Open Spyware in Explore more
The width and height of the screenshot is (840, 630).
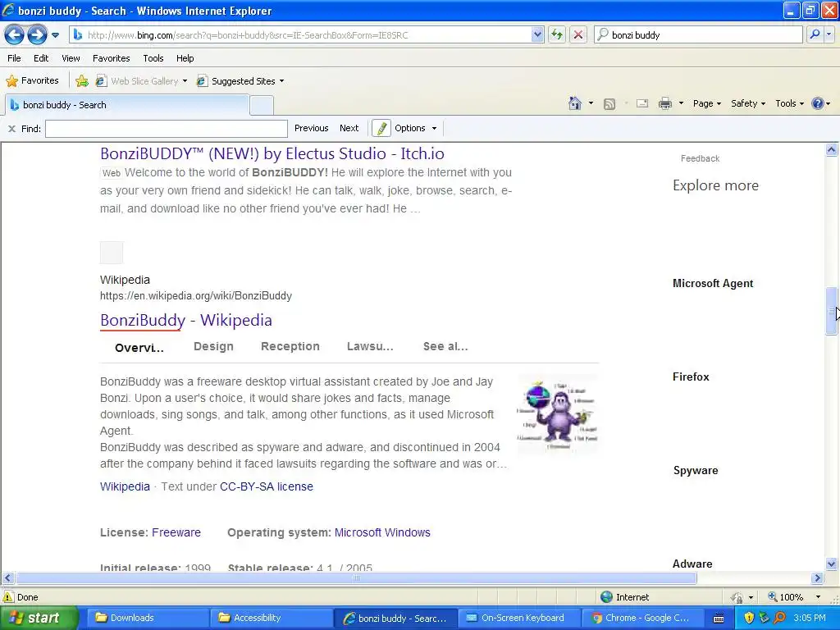(x=696, y=470)
